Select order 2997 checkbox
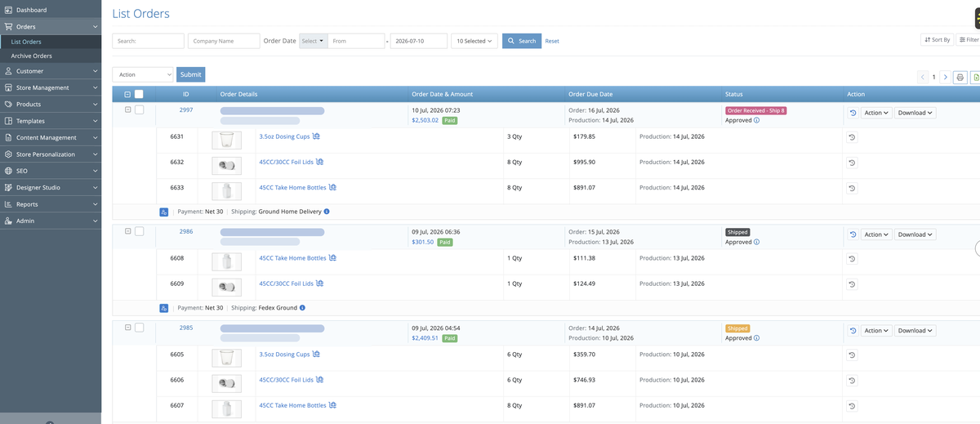Image resolution: width=980 pixels, height=424 pixels. coord(139,109)
